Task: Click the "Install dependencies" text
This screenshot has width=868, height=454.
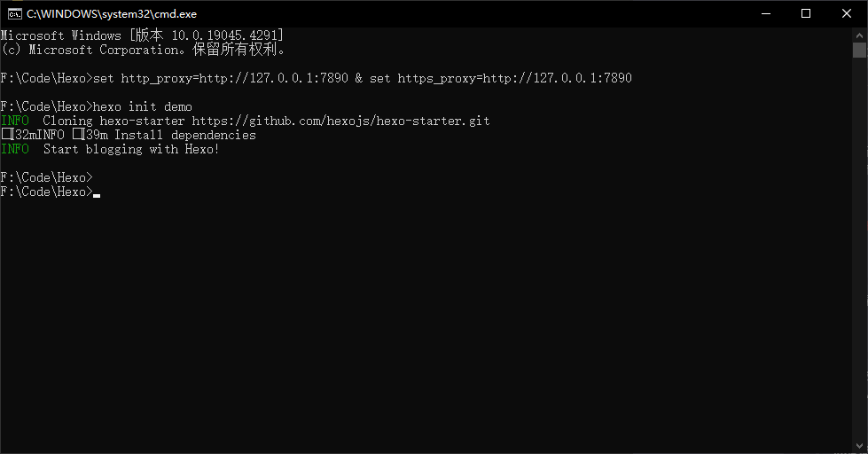Action: 184,135
